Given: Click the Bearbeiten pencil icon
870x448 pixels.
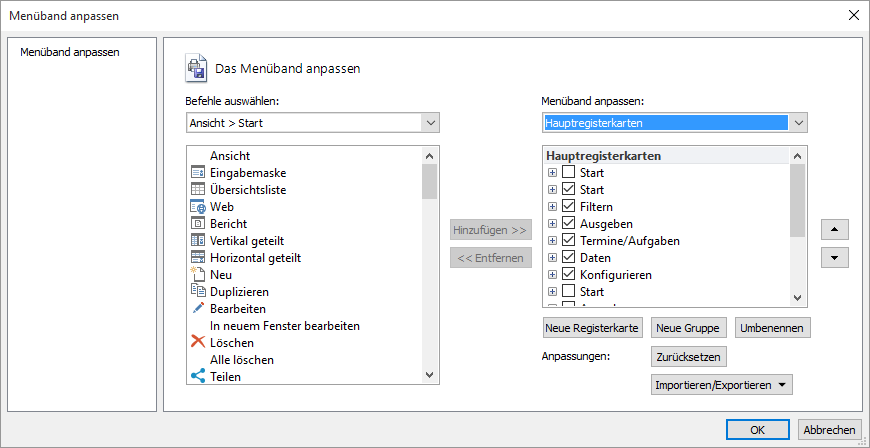Looking at the screenshot, I should tap(197, 309).
